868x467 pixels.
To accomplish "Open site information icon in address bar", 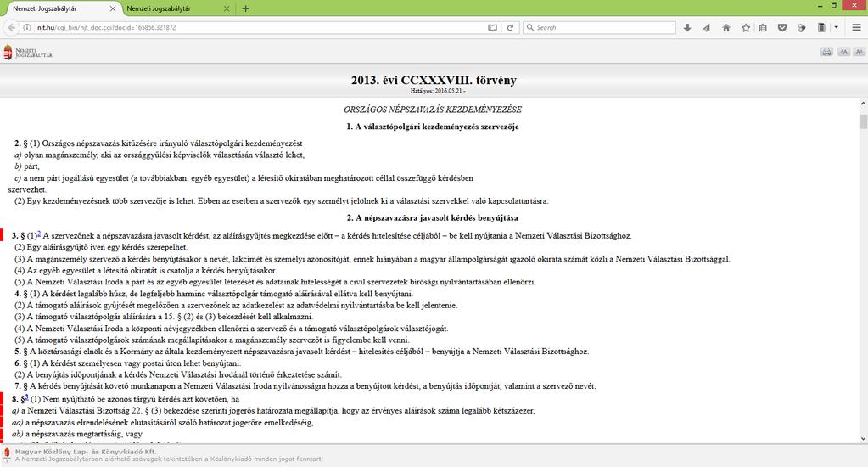I will (26, 27).
